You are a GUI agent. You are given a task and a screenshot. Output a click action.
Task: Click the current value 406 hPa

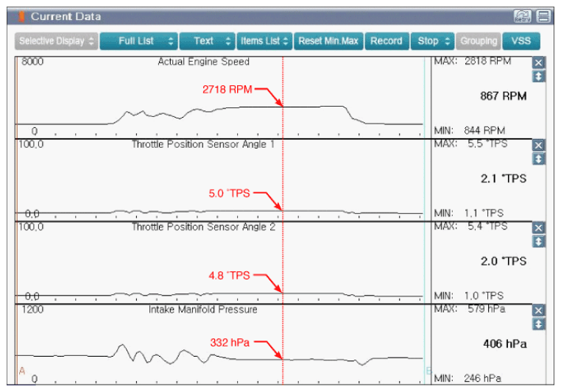[505, 343]
